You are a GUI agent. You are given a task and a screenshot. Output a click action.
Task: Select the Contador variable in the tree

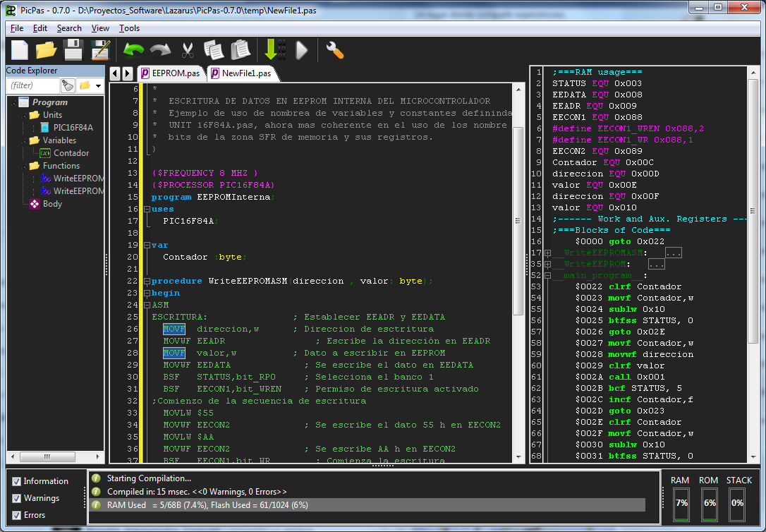tap(71, 153)
